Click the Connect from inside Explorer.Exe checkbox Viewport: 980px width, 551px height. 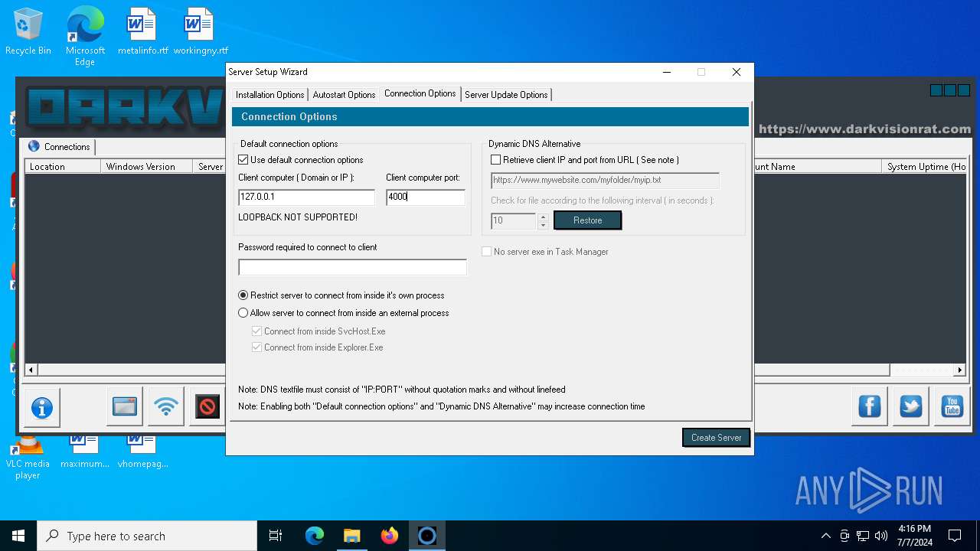(x=257, y=347)
